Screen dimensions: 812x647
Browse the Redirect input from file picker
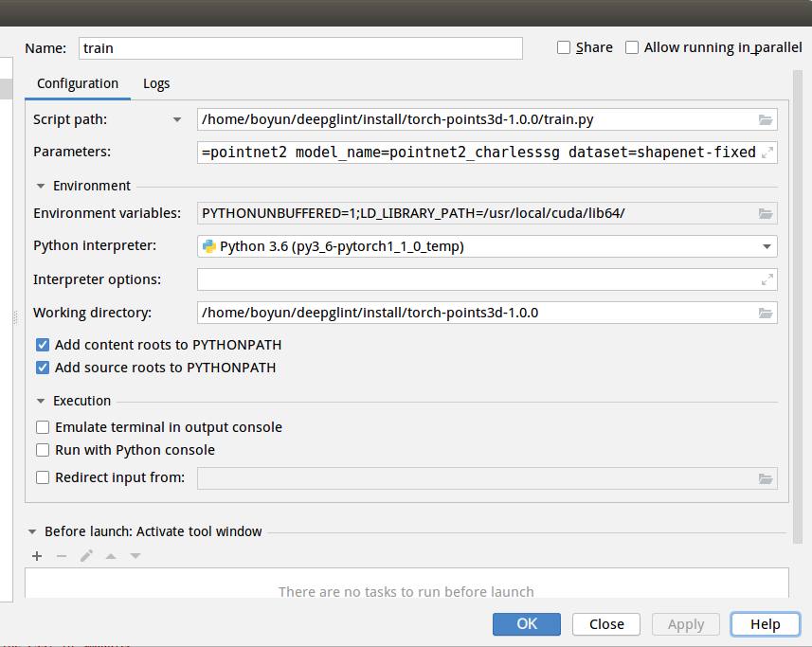coord(765,478)
